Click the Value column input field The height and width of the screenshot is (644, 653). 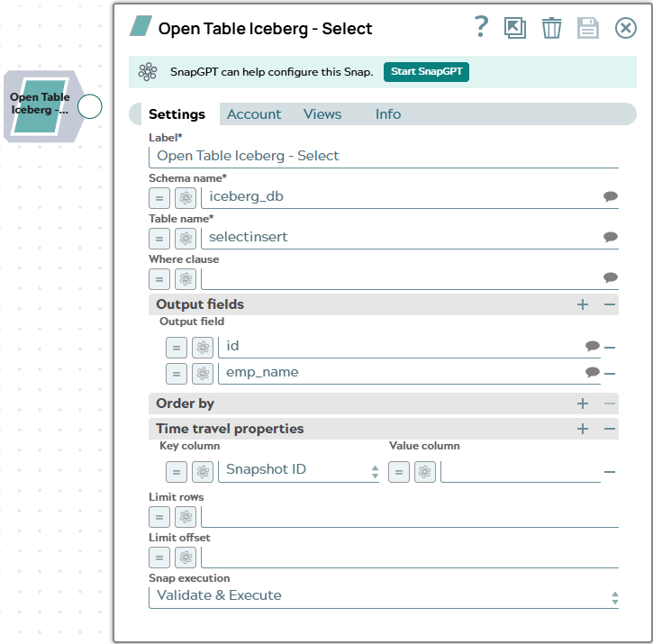click(521, 472)
